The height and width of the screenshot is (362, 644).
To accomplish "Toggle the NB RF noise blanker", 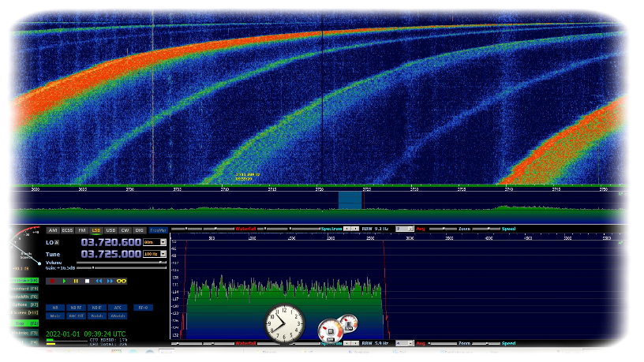I will click(76, 308).
